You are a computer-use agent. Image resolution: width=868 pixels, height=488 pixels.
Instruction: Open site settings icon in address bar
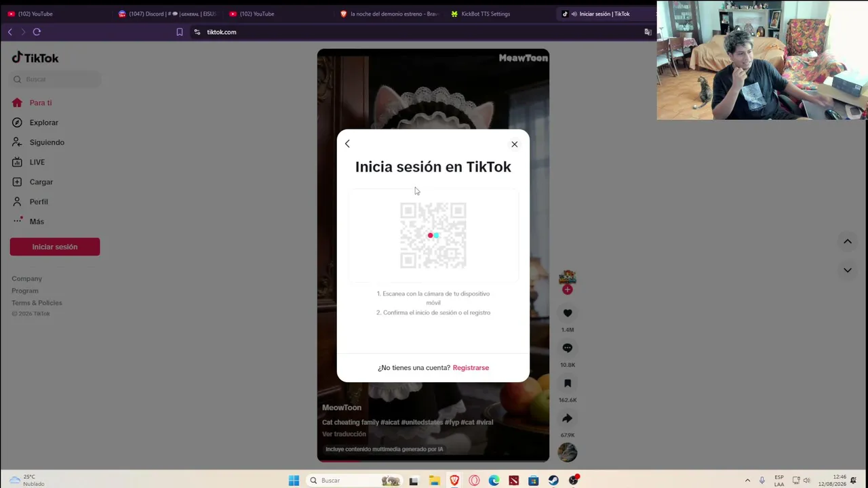pyautogui.click(x=197, y=32)
